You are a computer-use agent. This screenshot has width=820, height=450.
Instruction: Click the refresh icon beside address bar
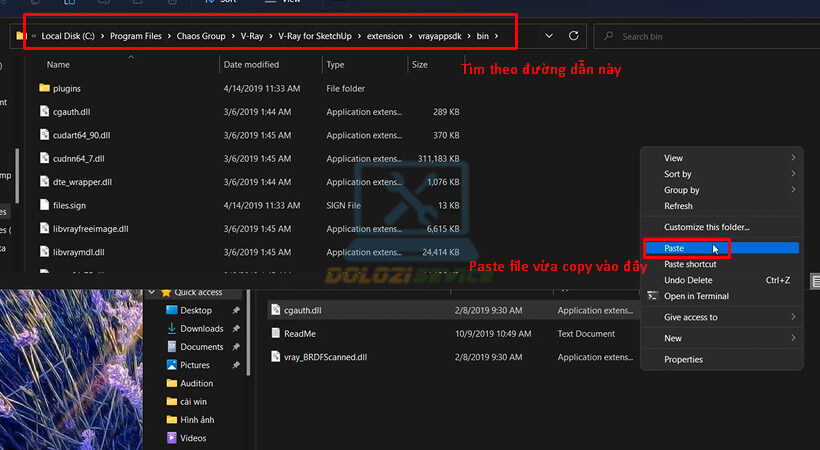coord(573,36)
